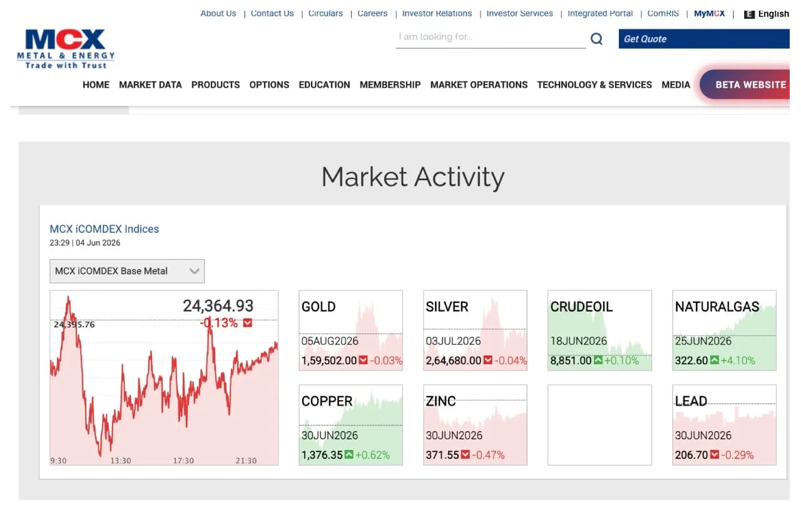Click the English language flag icon
The height and width of the screenshot is (532, 801).
click(x=749, y=14)
